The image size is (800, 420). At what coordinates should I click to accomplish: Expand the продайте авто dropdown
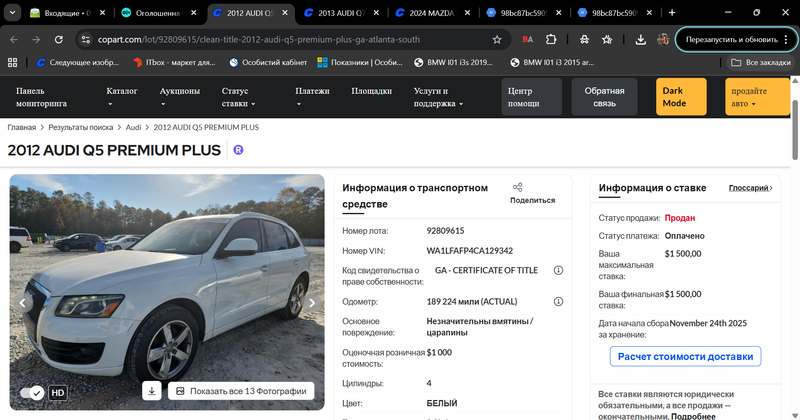[x=757, y=97]
